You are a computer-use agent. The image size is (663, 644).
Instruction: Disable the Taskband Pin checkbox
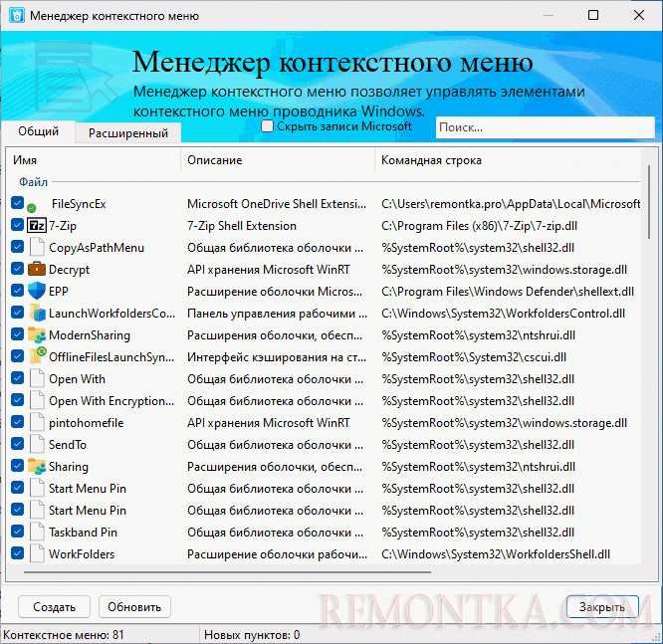point(17,532)
